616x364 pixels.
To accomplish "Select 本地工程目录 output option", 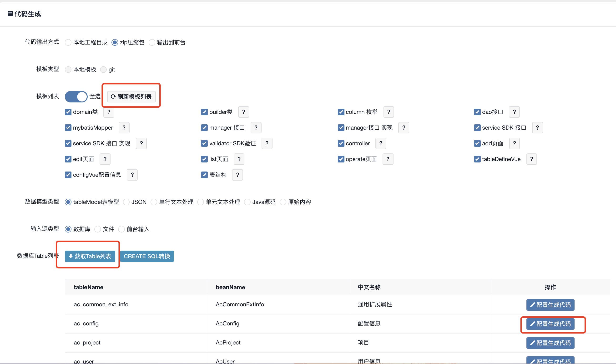I will 68,42.
